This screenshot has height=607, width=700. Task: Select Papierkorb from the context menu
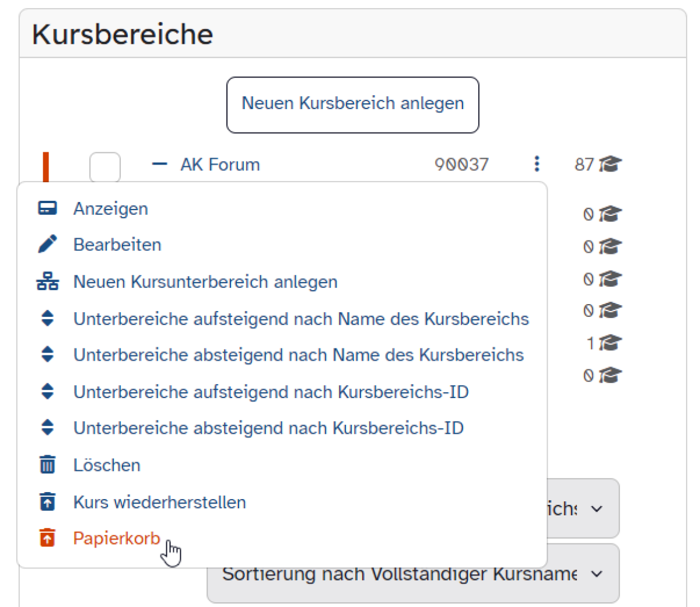click(x=116, y=538)
